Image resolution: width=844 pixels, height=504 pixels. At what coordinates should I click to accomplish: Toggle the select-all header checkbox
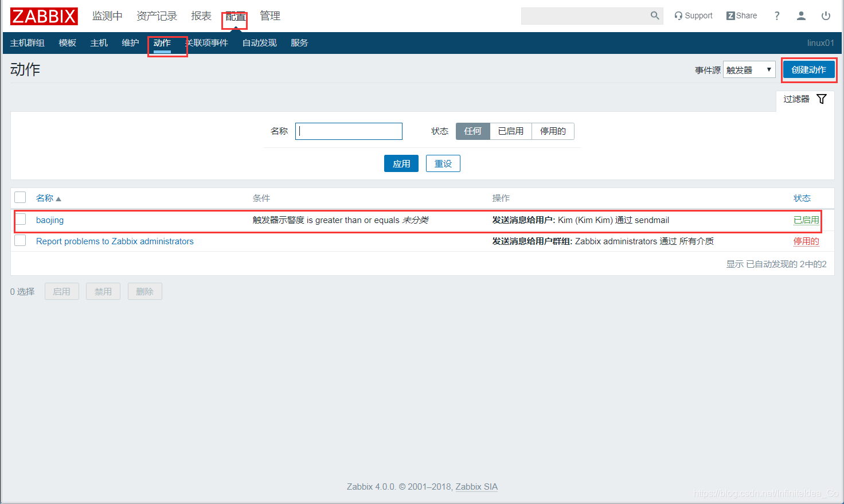(x=20, y=197)
